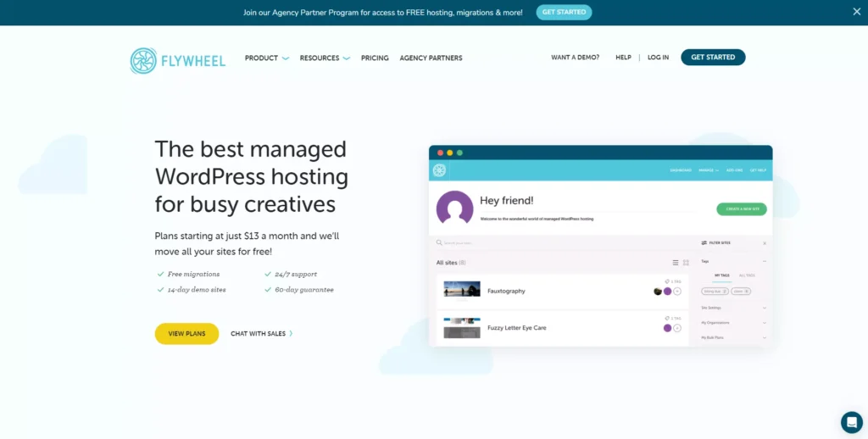Click Want a Demo link
Image resolution: width=868 pixels, height=439 pixels.
tap(576, 58)
